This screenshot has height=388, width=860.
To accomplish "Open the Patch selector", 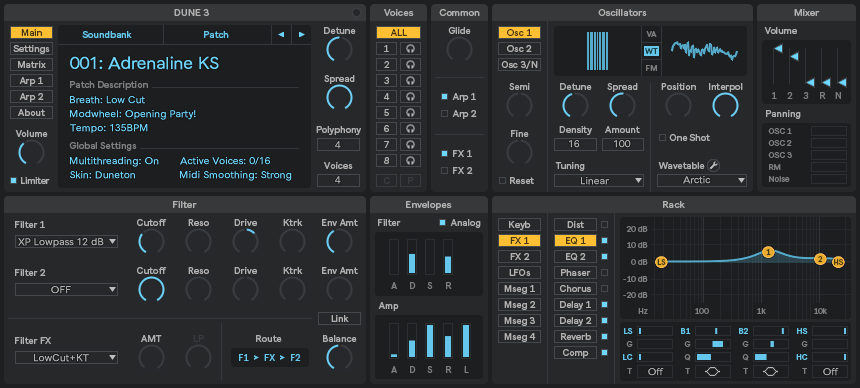I will point(217,35).
